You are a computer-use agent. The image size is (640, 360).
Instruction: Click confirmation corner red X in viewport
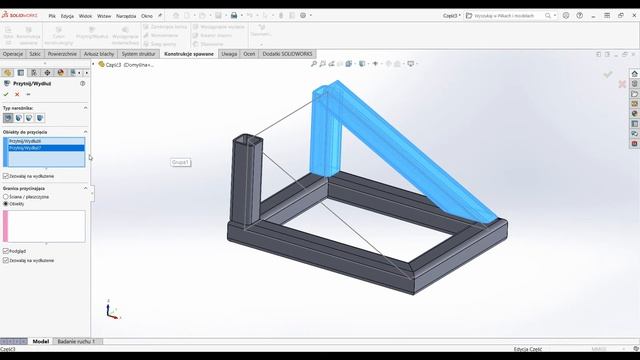pyautogui.click(x=622, y=84)
